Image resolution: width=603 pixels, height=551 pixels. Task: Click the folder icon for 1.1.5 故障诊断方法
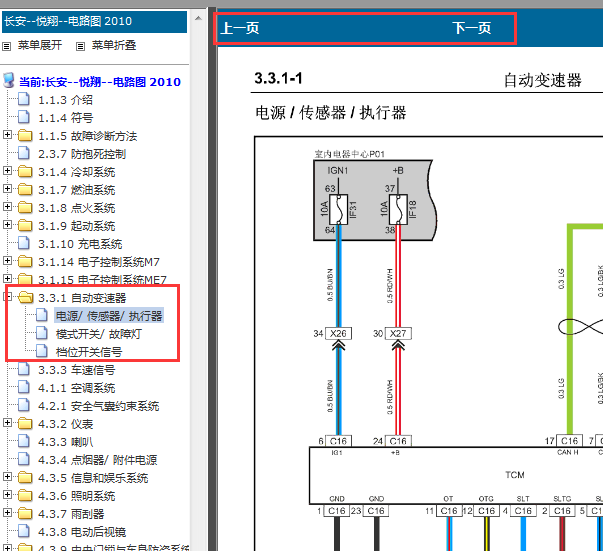25,135
